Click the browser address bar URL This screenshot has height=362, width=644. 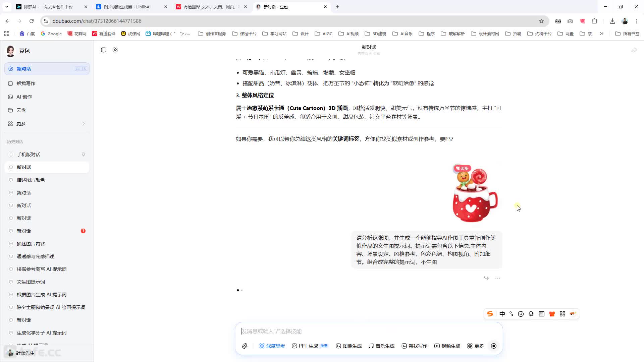pyautogui.click(x=97, y=21)
